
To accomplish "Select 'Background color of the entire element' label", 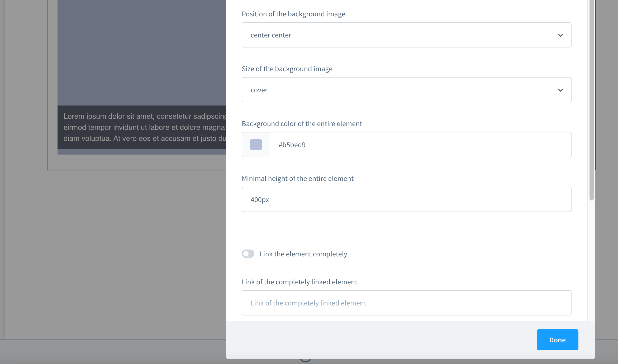I will click(302, 124).
